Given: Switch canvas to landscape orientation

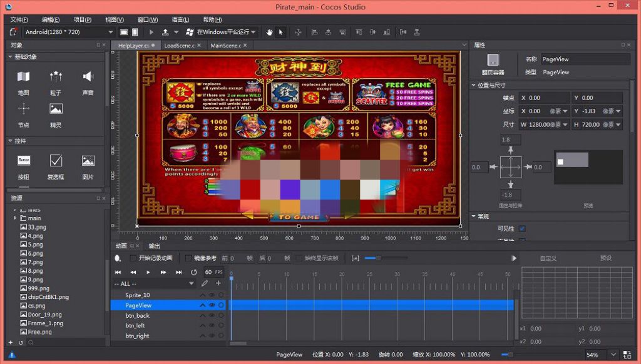Looking at the screenshot, I should tap(124, 32).
